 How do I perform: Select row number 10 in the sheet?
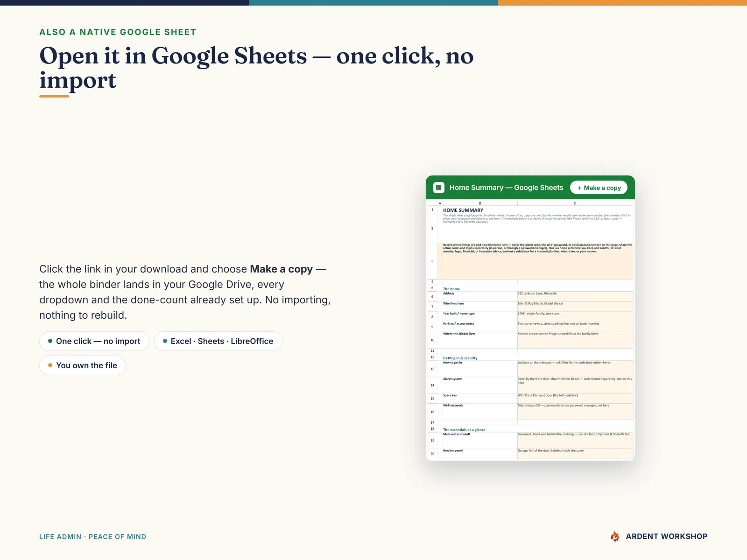pos(432,340)
